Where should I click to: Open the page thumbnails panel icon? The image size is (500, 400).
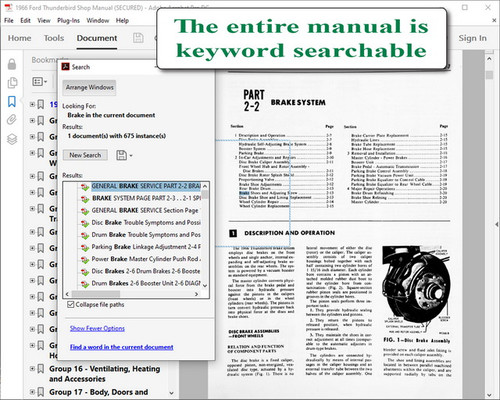pyautogui.click(x=12, y=83)
